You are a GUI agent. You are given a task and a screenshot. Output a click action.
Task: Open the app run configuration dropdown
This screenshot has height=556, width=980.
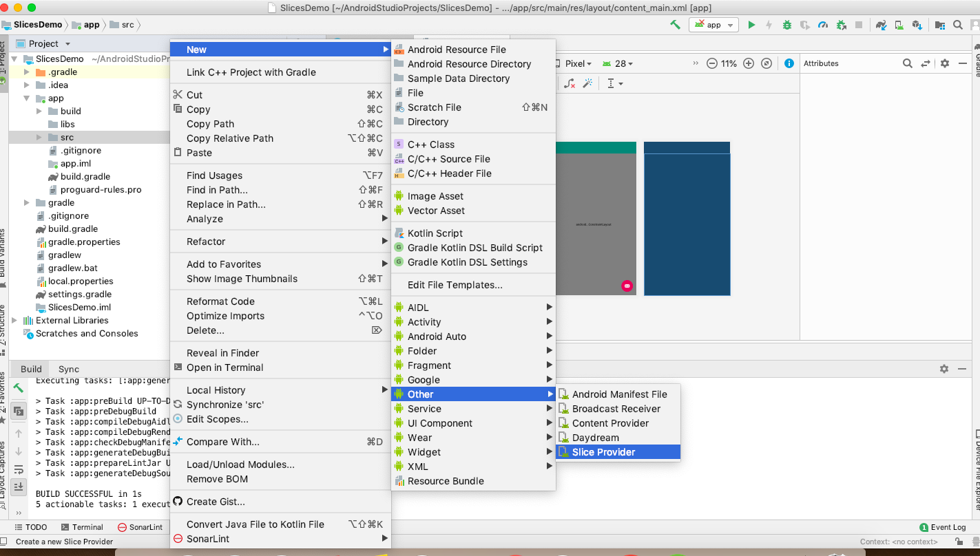[713, 25]
